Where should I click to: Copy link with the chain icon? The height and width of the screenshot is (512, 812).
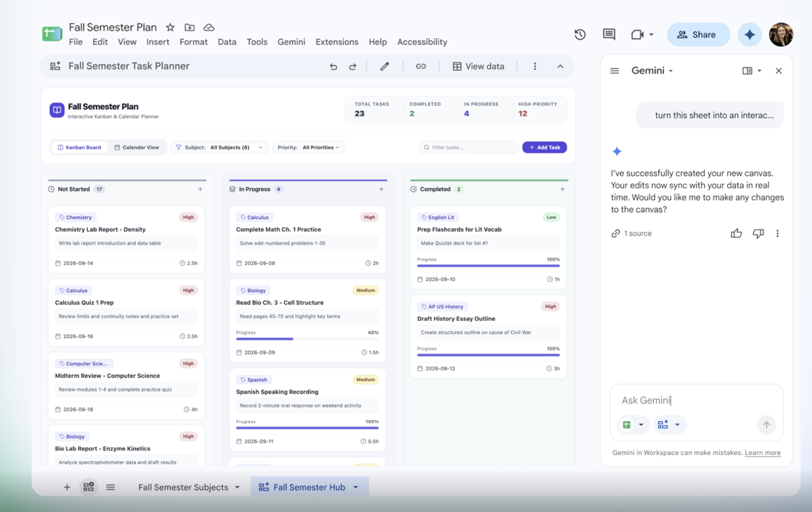[x=421, y=66]
